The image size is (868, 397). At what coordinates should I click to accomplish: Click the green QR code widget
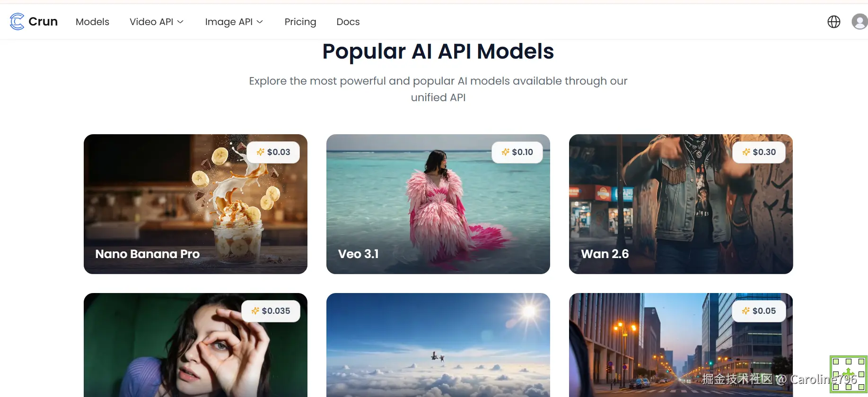point(849,374)
